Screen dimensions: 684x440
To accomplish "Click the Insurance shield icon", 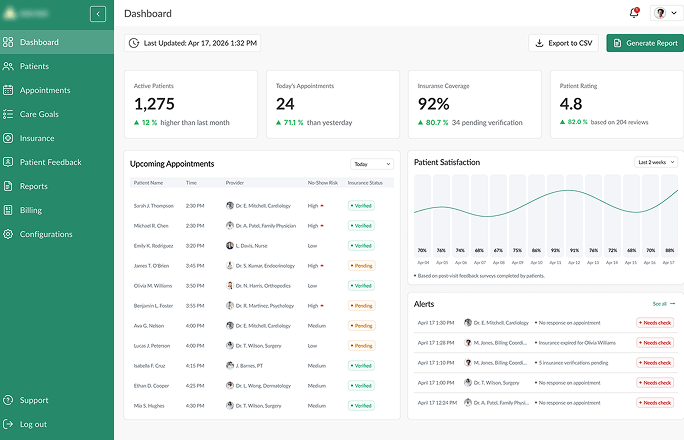I will point(8,138).
